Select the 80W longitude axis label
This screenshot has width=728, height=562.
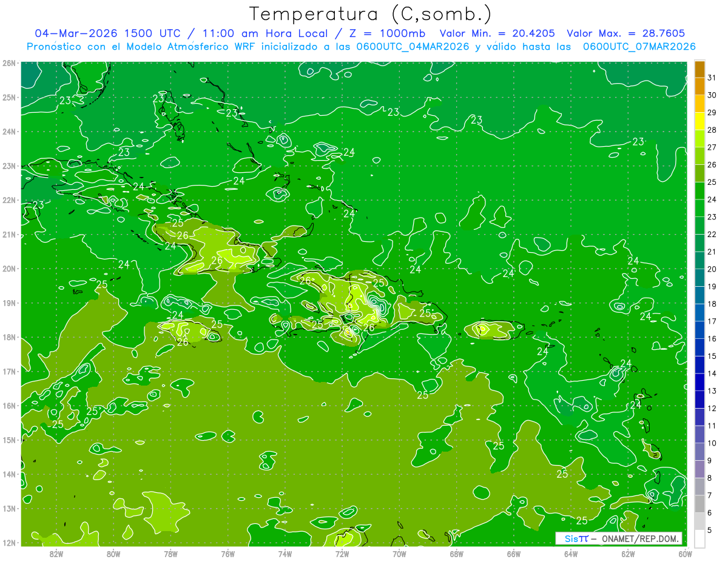click(x=113, y=554)
